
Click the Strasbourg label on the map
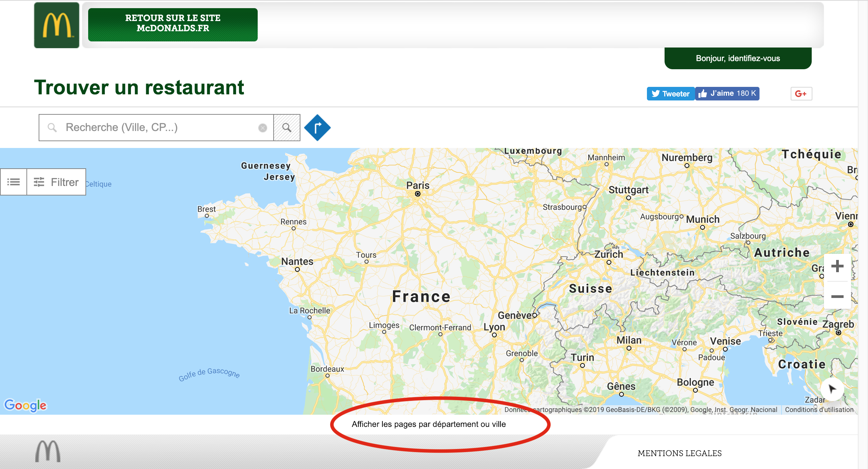[x=562, y=207]
